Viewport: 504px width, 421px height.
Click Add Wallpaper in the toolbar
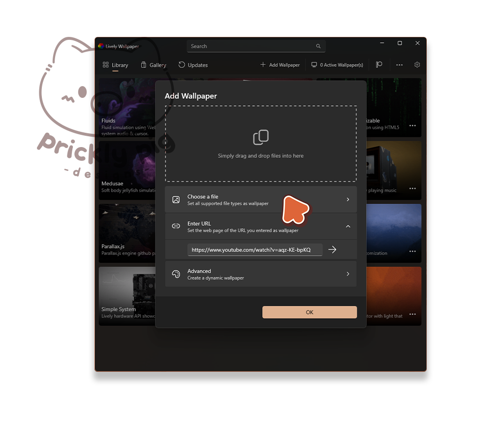280,65
